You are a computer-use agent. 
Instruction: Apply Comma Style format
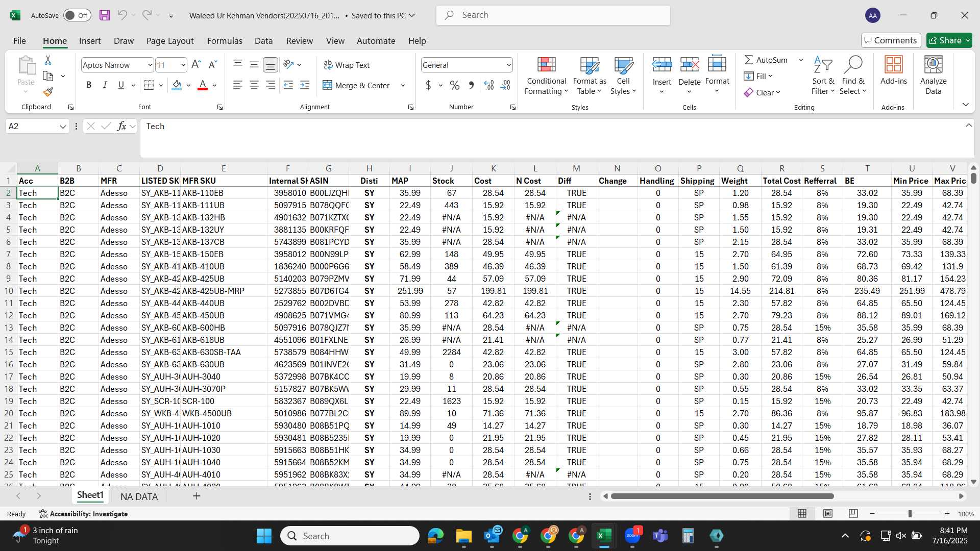coord(471,85)
